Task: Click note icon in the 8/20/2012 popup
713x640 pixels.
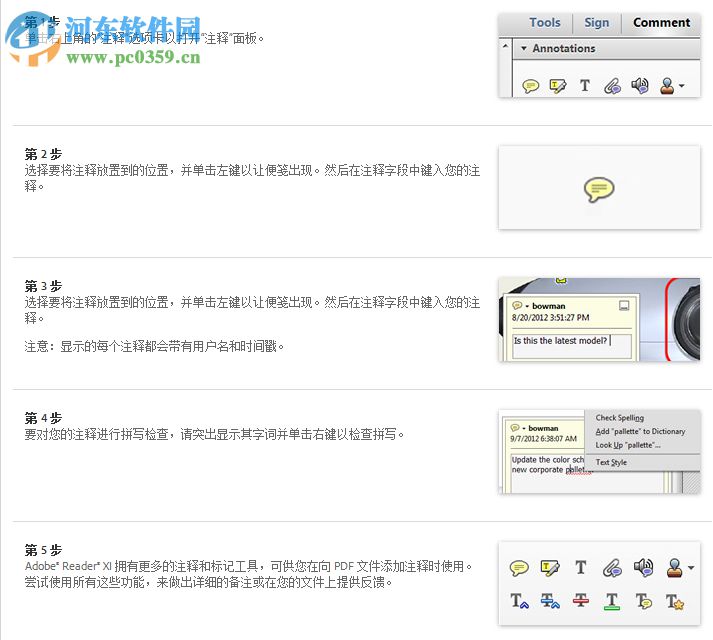Action: (x=517, y=306)
